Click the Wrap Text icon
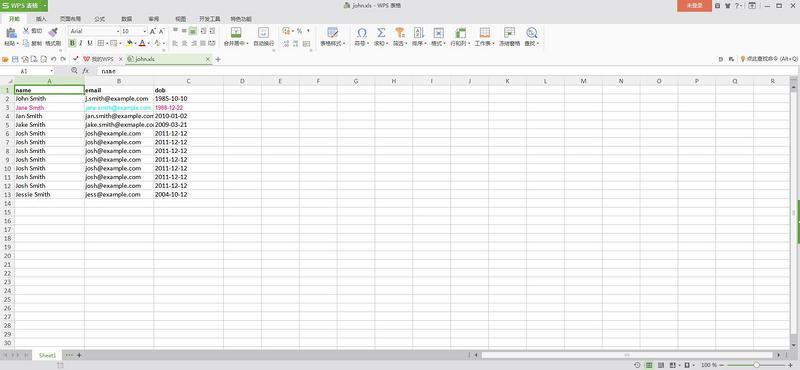Image resolution: width=800 pixels, height=370 pixels. [263, 33]
